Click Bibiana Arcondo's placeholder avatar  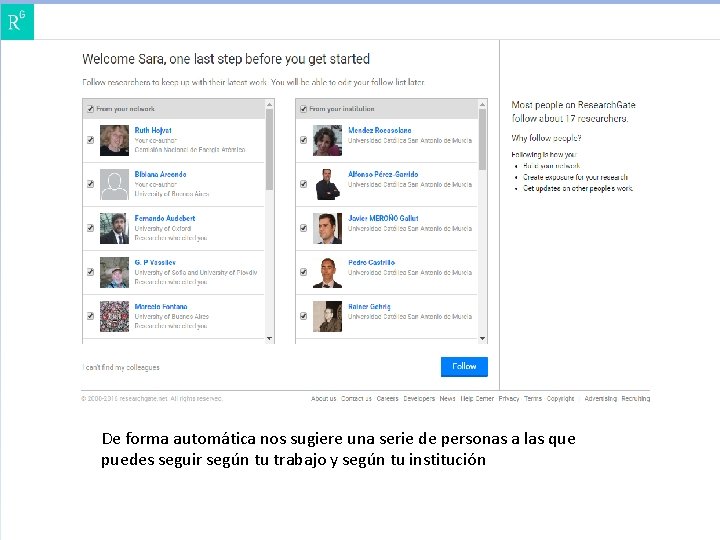[x=114, y=185]
